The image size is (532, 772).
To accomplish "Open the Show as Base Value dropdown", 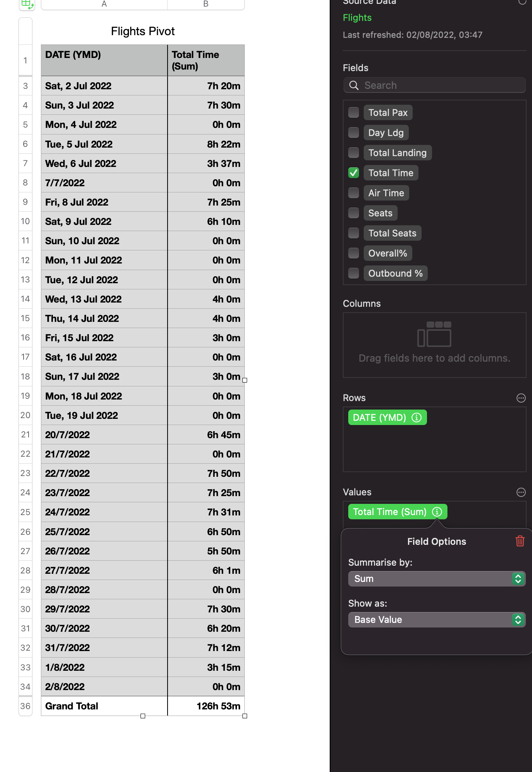I will (436, 620).
